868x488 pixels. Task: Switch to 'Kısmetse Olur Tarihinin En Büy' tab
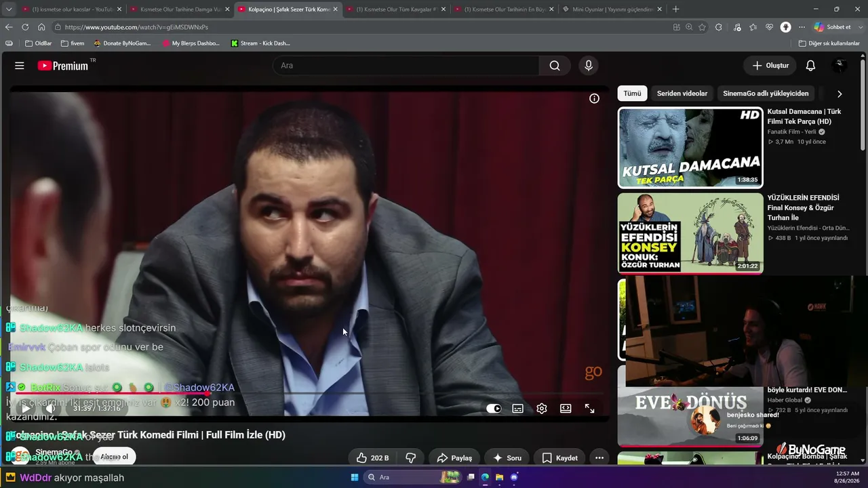[x=505, y=9]
